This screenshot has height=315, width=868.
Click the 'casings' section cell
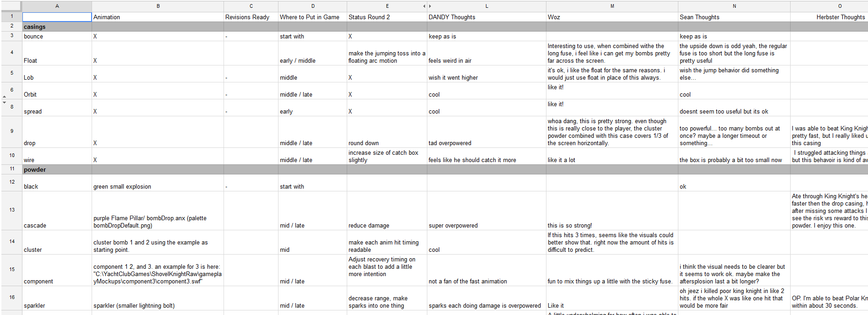[57, 27]
